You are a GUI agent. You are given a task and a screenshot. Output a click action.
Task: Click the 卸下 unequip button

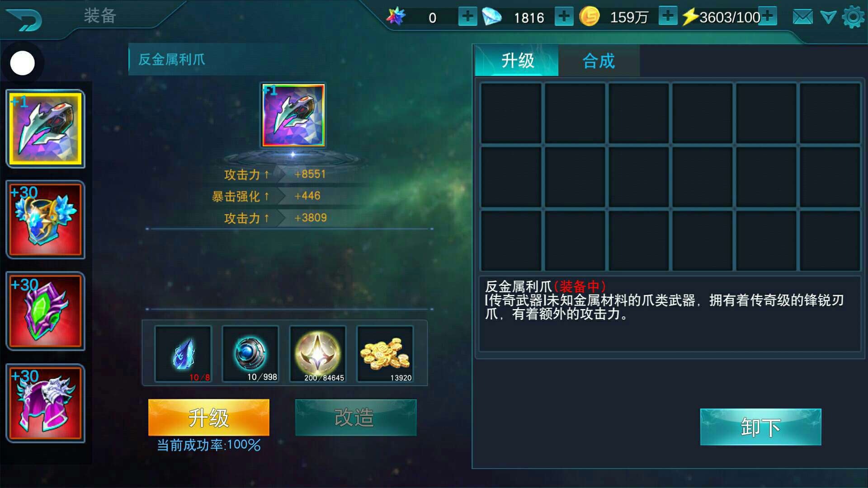coord(761,427)
